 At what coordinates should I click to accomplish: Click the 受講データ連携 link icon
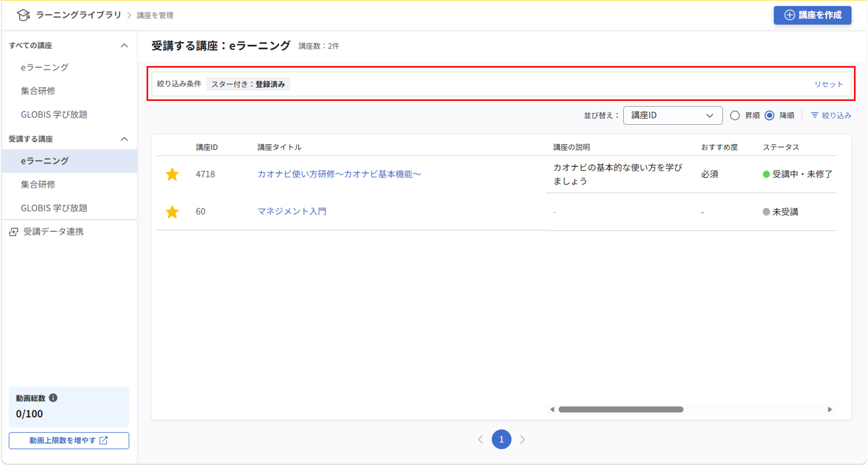coord(13,232)
